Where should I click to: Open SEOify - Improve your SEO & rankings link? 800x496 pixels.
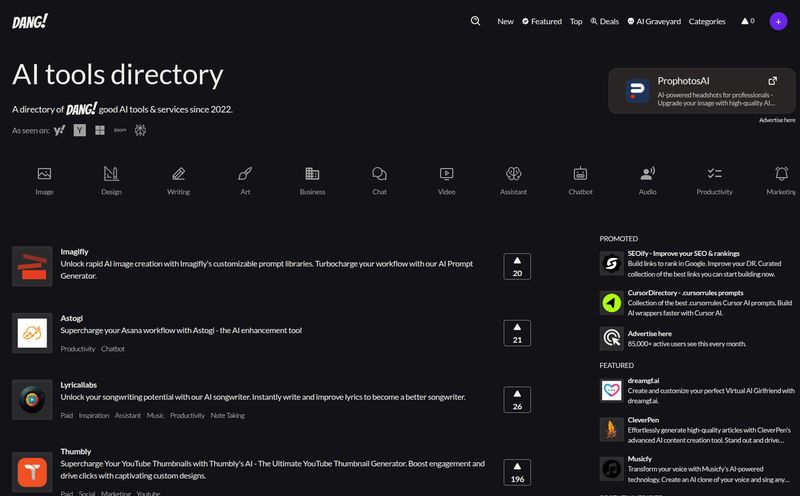[x=683, y=254]
